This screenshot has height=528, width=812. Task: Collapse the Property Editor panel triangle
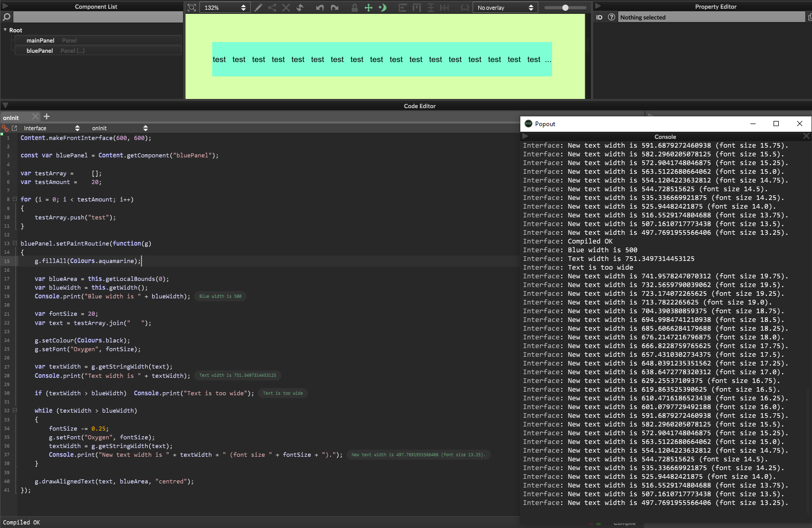598,6
